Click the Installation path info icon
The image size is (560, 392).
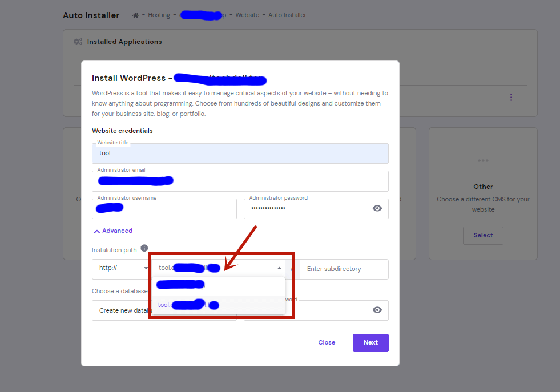click(x=144, y=248)
